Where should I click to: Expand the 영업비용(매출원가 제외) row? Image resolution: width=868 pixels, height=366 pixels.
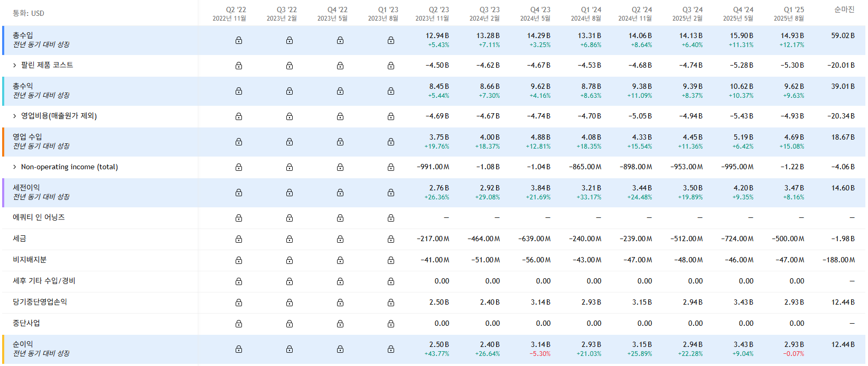coord(15,116)
